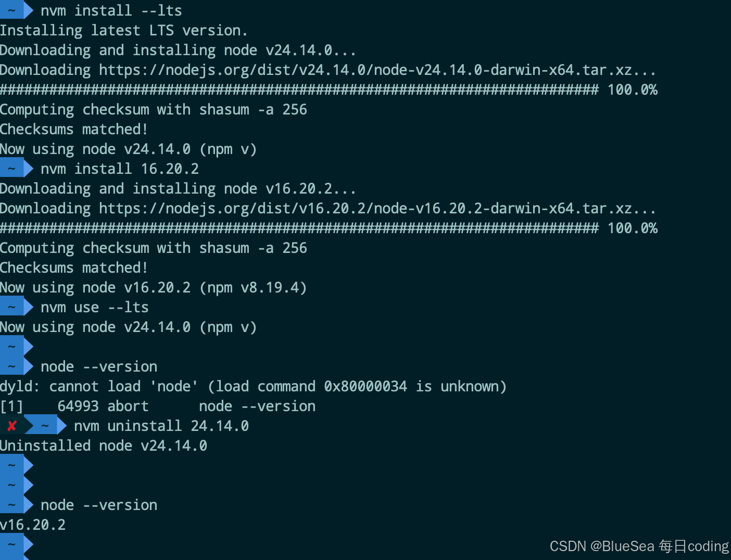Click the node v16.20.2 darwin-x64 download URL
The height and width of the screenshot is (560, 731).
tap(365, 209)
